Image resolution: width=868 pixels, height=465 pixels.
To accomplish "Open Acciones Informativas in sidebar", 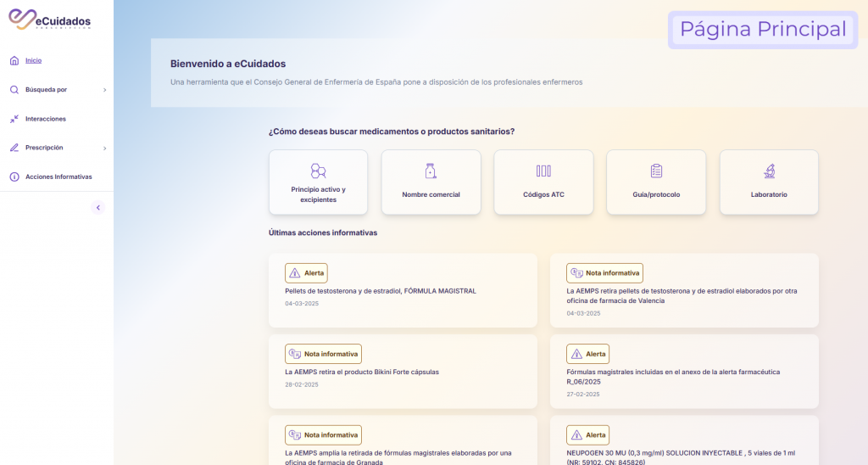I will tap(58, 176).
